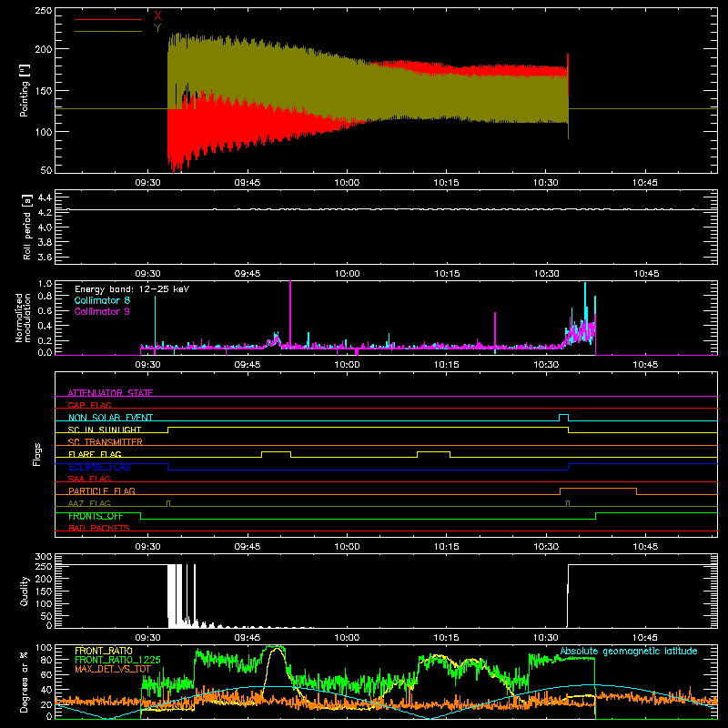Click the 250 tick label on the Pointing axis
The height and width of the screenshot is (728, 728).
[44, 10]
